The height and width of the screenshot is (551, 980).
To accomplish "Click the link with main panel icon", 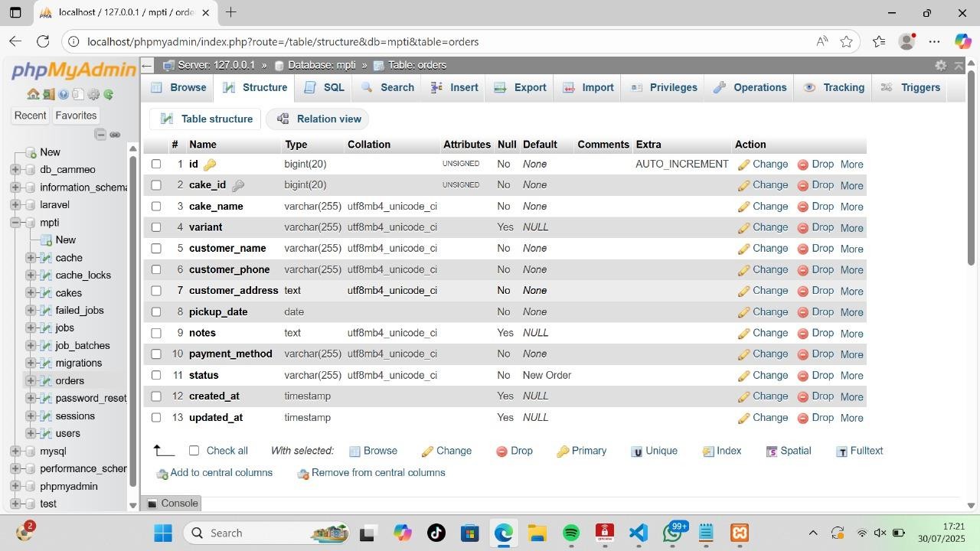I will 115,135.
